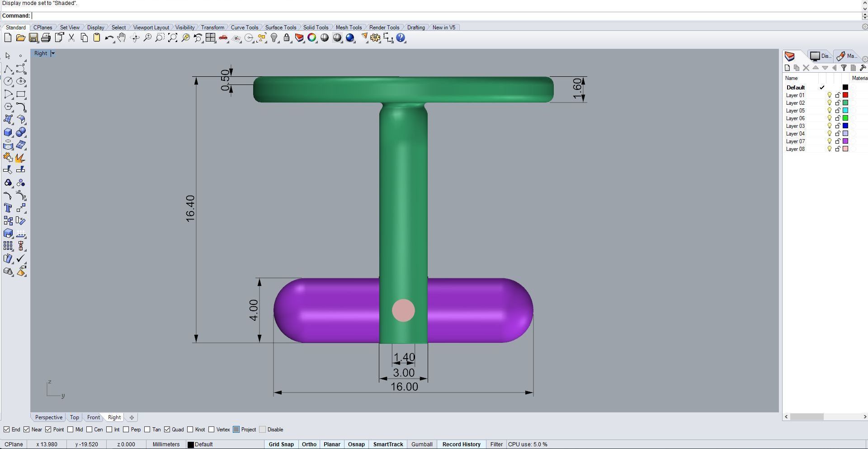Screen dimensions: 868x449
Task: Click the Explode tool icon
Action: click(21, 158)
